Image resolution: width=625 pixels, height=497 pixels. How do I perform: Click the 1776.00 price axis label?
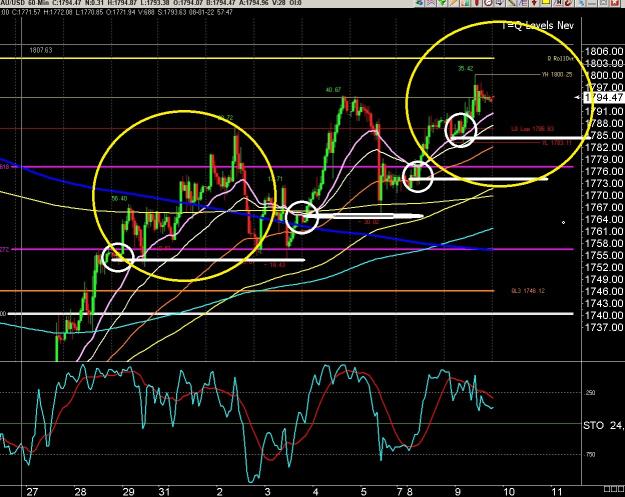604,171
